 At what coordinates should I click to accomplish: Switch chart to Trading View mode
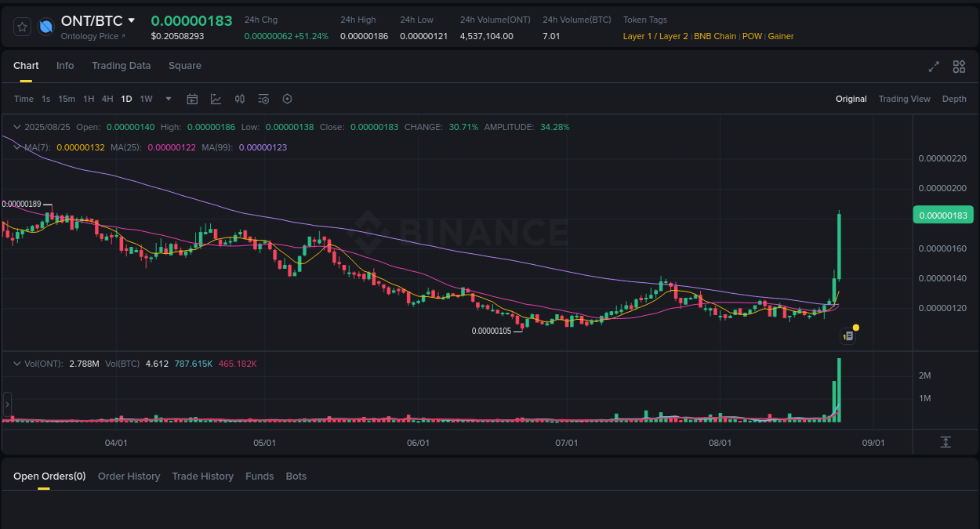904,99
